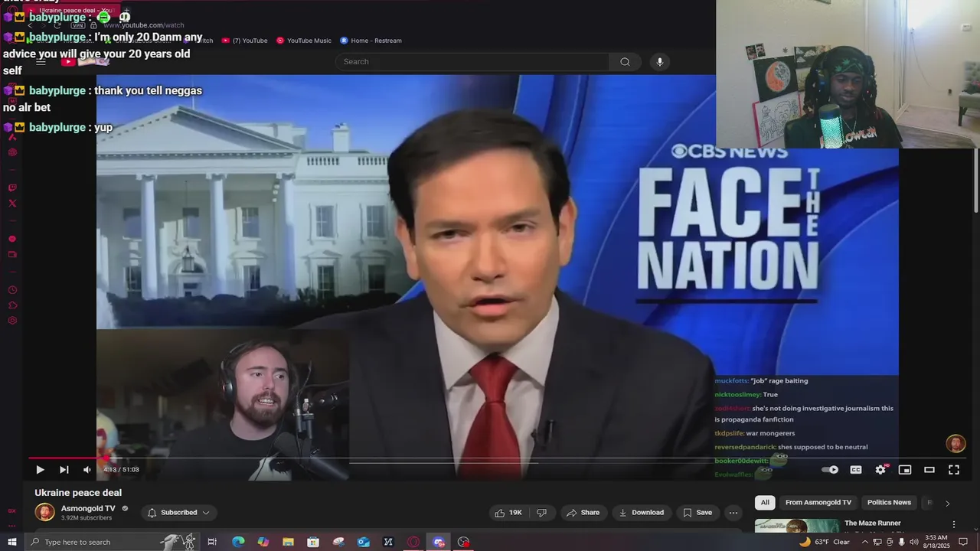Click the Download button
The image size is (980, 551).
click(x=642, y=513)
